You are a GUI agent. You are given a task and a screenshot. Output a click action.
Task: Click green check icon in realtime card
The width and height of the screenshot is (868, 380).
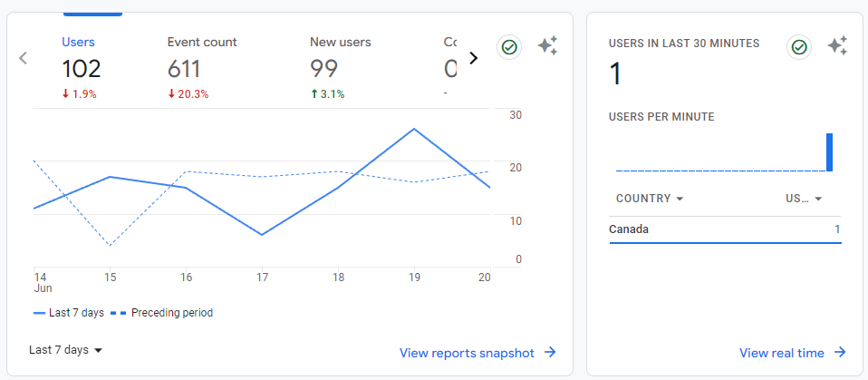[799, 47]
